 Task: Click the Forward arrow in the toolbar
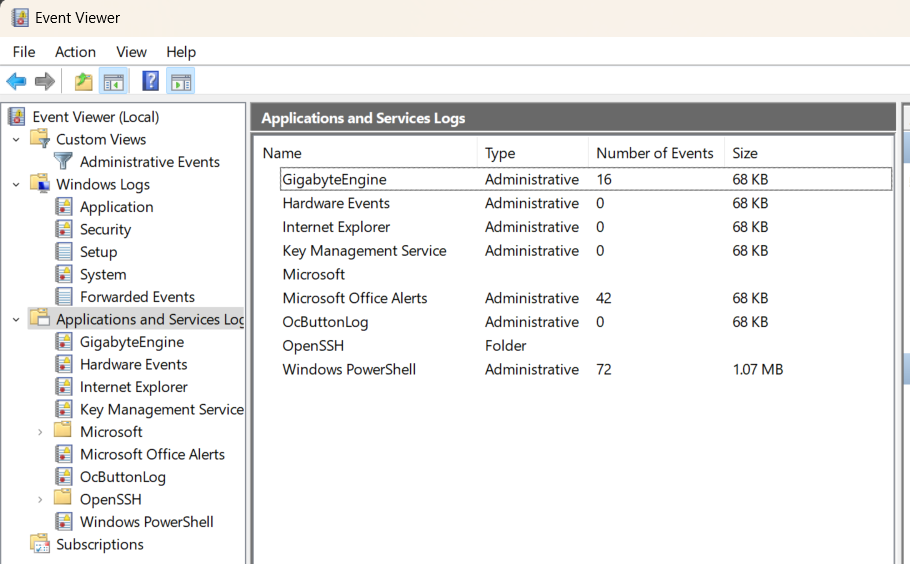coord(44,82)
